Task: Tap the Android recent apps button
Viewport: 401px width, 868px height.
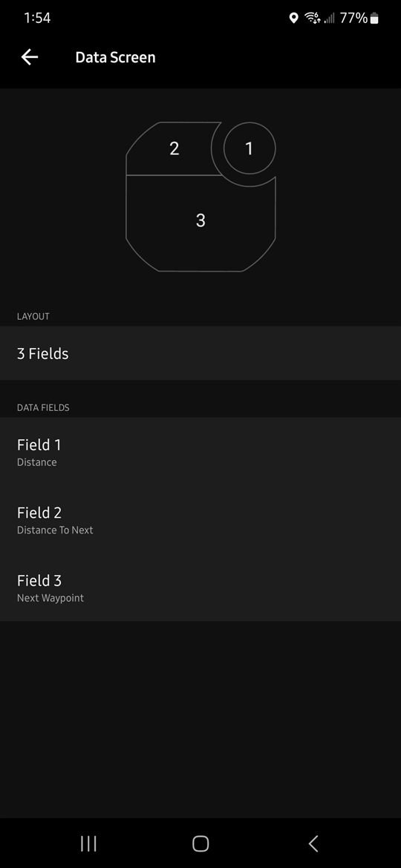Action: (88, 844)
